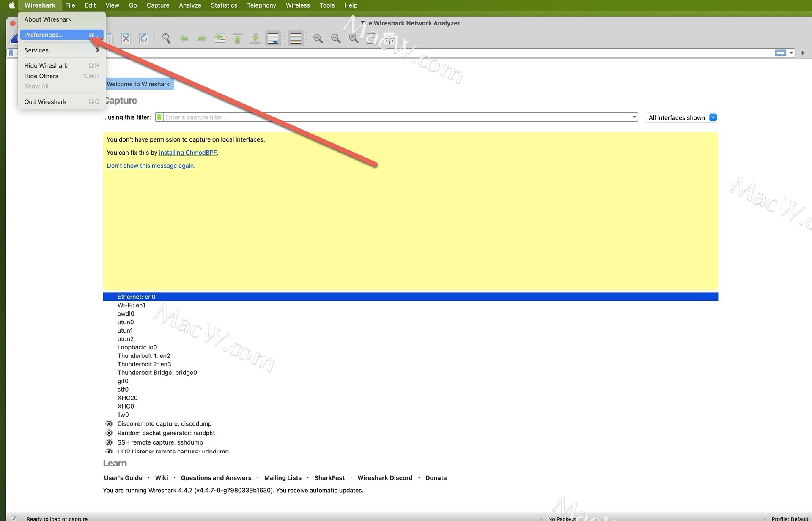Image resolution: width=812 pixels, height=521 pixels.
Task: Select About Wireshark menu entry
Action: (x=62, y=19)
